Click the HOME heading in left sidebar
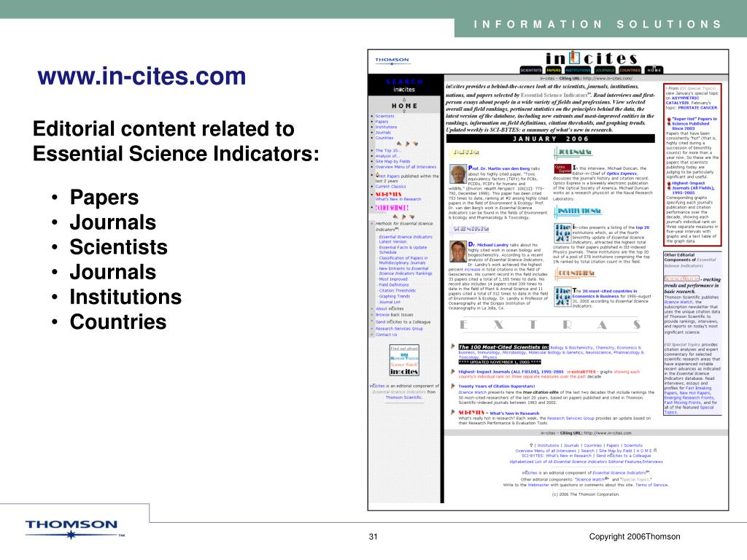 coord(404,106)
